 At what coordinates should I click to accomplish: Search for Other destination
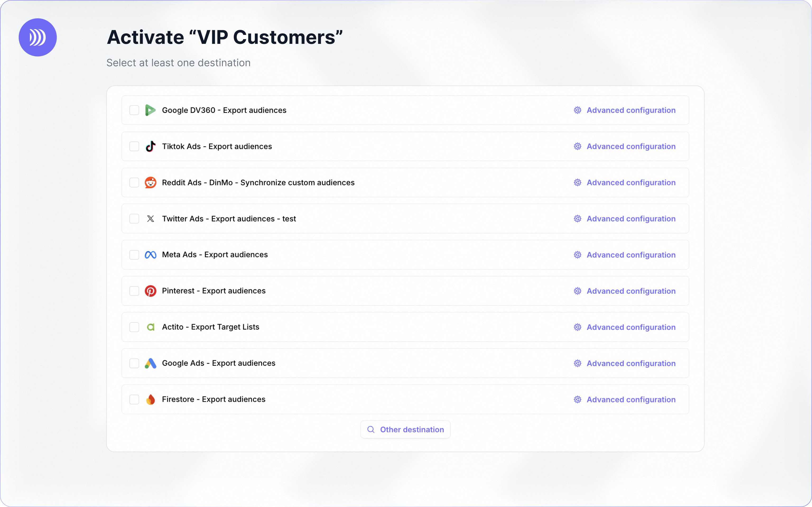405,430
